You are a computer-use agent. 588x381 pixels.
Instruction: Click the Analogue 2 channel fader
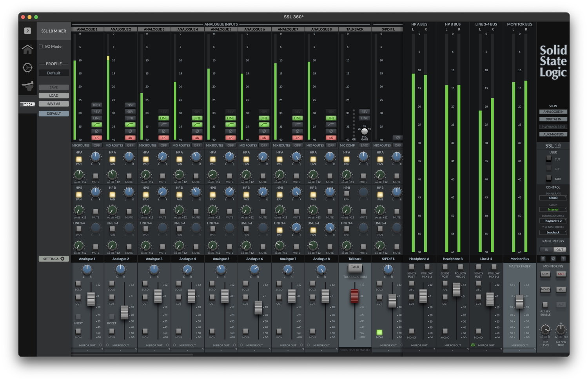point(124,312)
